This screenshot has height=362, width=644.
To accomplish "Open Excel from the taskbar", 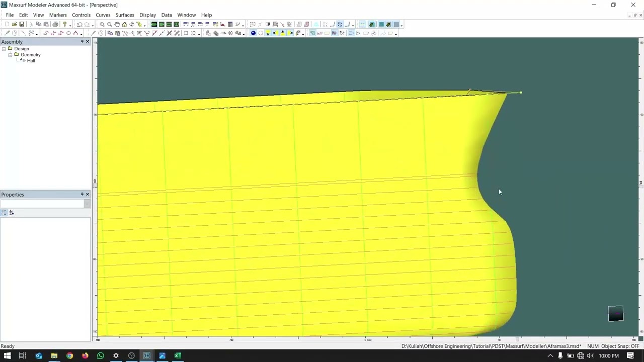I will pyautogui.click(x=178, y=356).
